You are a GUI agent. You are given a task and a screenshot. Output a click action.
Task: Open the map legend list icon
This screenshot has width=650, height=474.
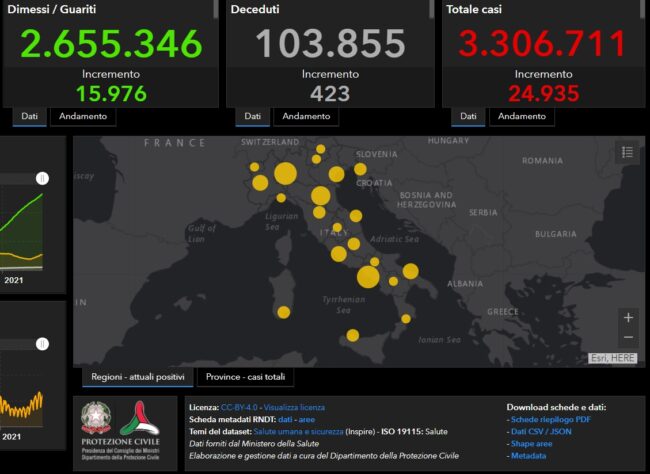click(x=627, y=152)
